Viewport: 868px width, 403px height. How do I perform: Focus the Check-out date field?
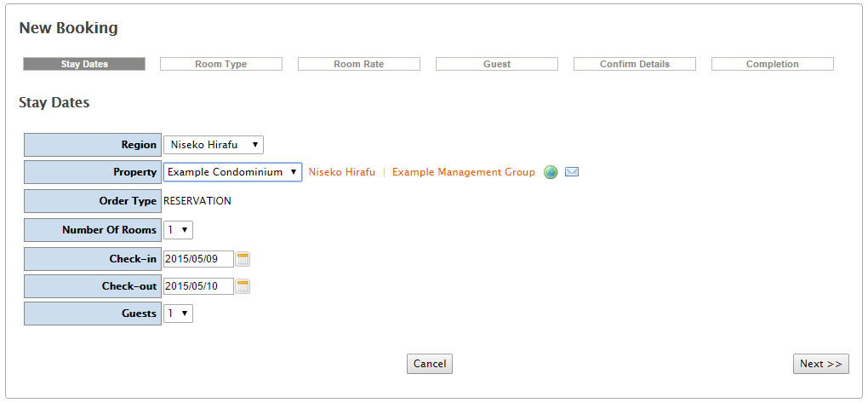point(198,286)
